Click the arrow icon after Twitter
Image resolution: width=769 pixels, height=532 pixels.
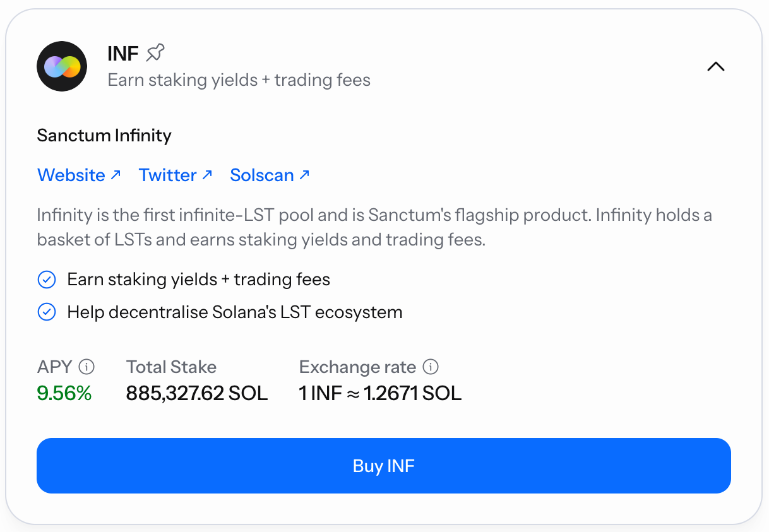tap(207, 174)
